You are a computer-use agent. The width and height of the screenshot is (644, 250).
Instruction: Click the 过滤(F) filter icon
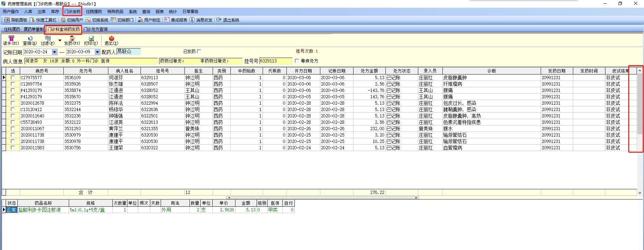coord(48,38)
